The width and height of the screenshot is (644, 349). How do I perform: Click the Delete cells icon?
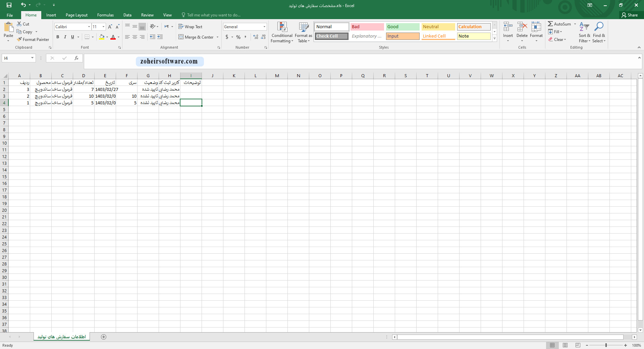[522, 27]
